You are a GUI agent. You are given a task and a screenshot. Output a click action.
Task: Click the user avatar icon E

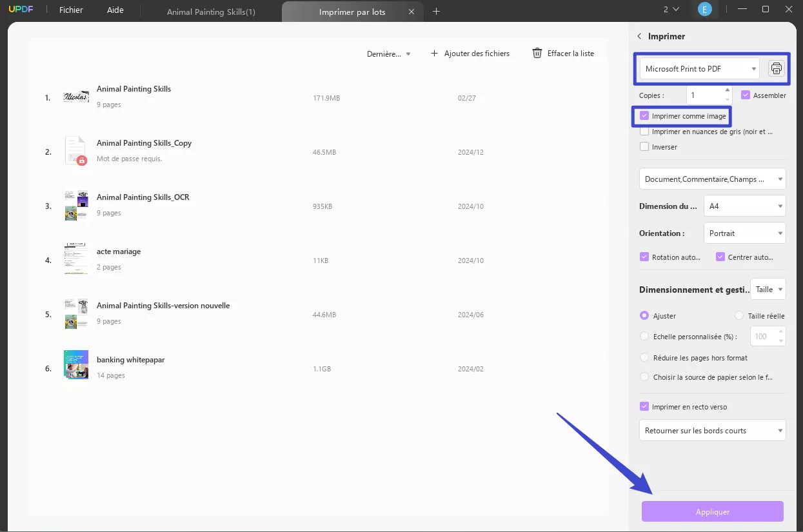(705, 10)
